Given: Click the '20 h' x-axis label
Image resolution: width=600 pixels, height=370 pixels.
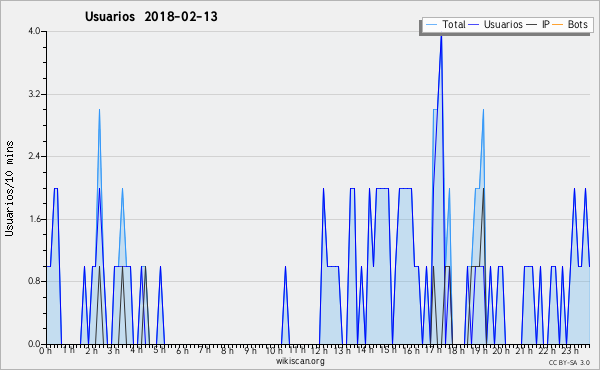Looking at the screenshot, I should [501, 351].
